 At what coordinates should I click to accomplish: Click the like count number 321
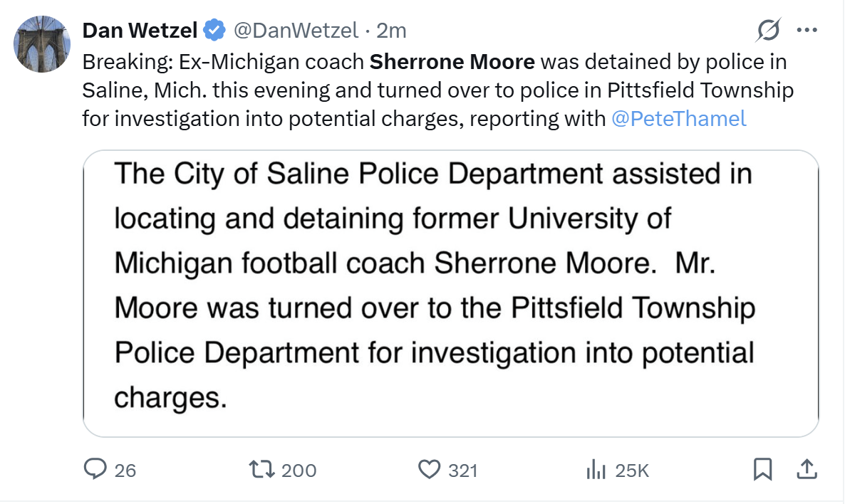tap(463, 471)
